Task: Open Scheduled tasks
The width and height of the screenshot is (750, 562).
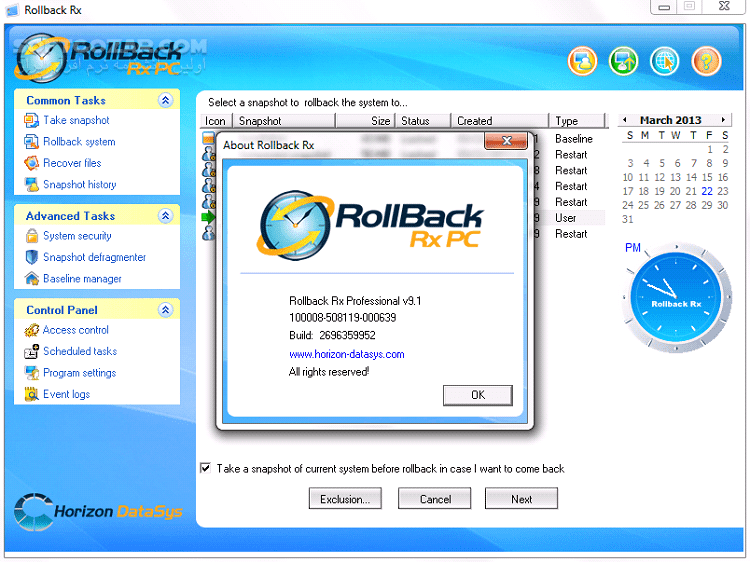Action: tap(80, 352)
